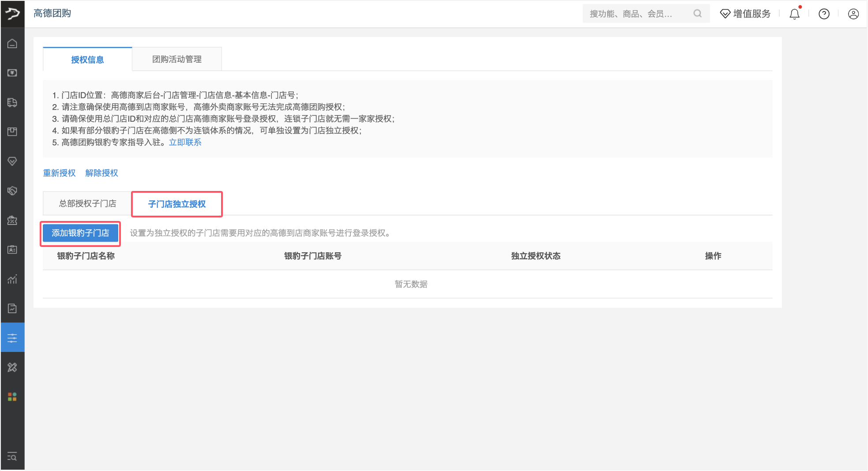Click the diamond membership icon in sidebar
Screen dimensions: 868x471
coord(12,161)
